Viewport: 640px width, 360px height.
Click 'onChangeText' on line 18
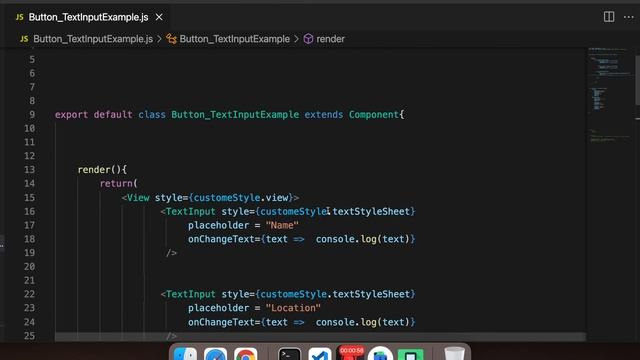click(221, 239)
